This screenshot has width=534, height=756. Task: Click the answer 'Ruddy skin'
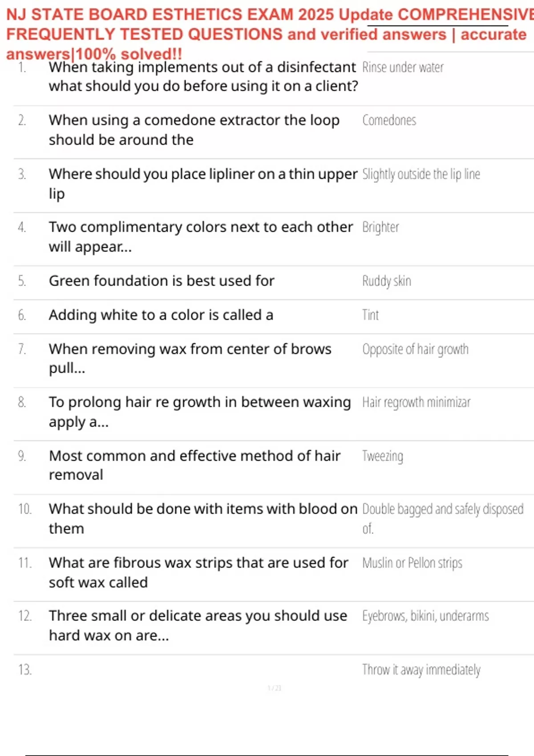[x=386, y=281]
